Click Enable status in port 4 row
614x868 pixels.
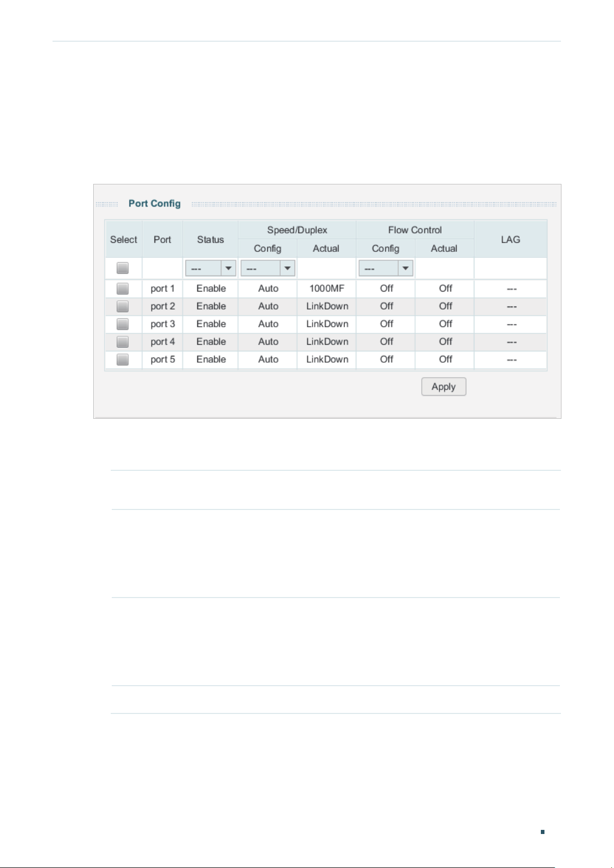[x=211, y=342]
